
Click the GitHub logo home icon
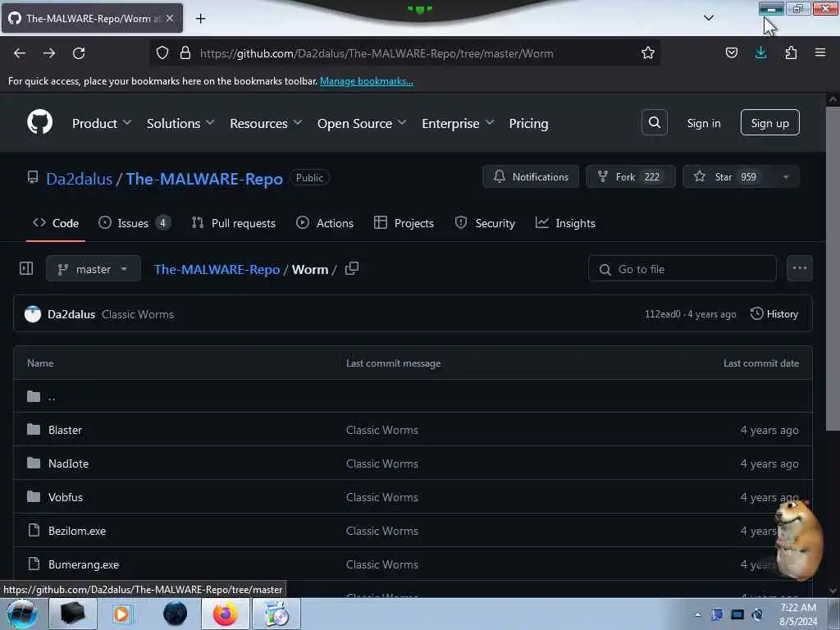[x=39, y=123]
